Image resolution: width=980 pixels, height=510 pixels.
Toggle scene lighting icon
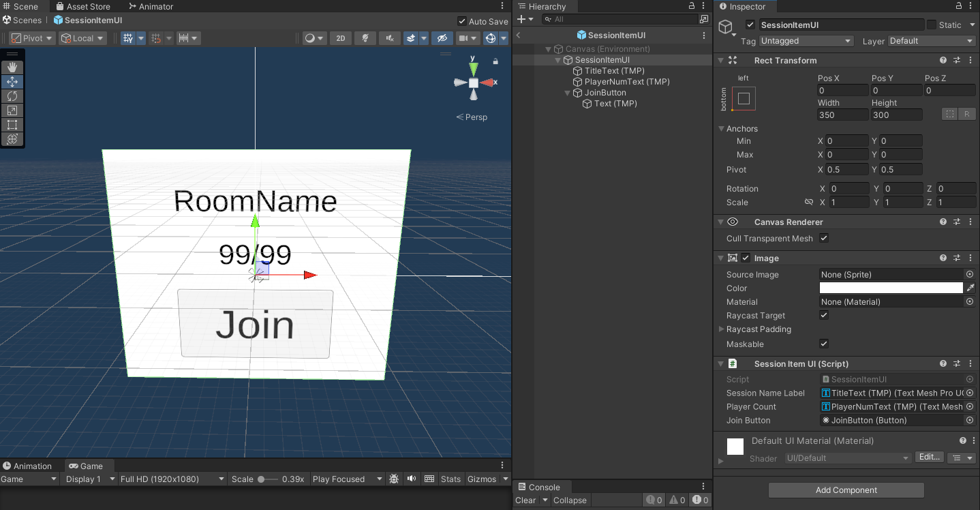[x=365, y=38]
